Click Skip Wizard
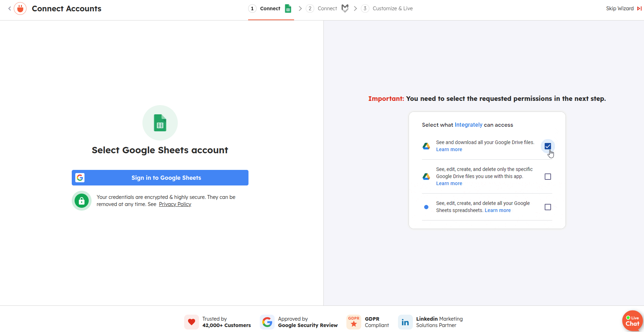 click(x=620, y=8)
